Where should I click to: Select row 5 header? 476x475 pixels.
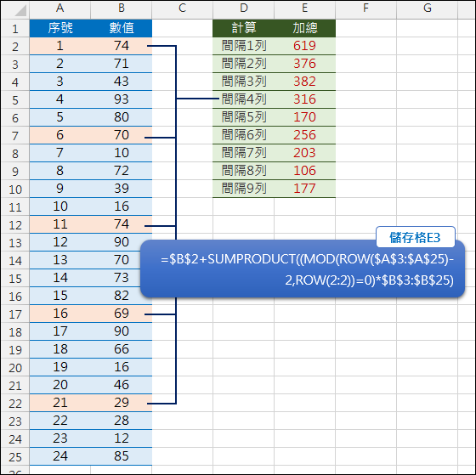tap(15, 99)
